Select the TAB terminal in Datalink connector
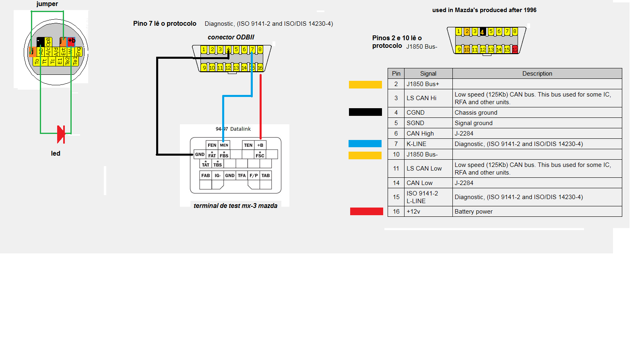The height and width of the screenshot is (362, 644). point(266,175)
